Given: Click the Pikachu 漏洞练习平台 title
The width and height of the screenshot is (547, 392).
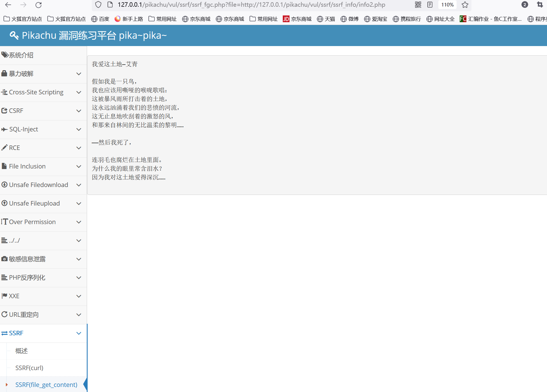Looking at the screenshot, I should 94,35.
